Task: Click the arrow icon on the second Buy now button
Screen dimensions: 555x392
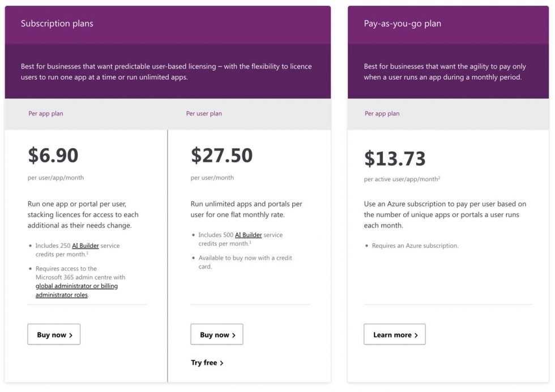Action: coord(234,334)
